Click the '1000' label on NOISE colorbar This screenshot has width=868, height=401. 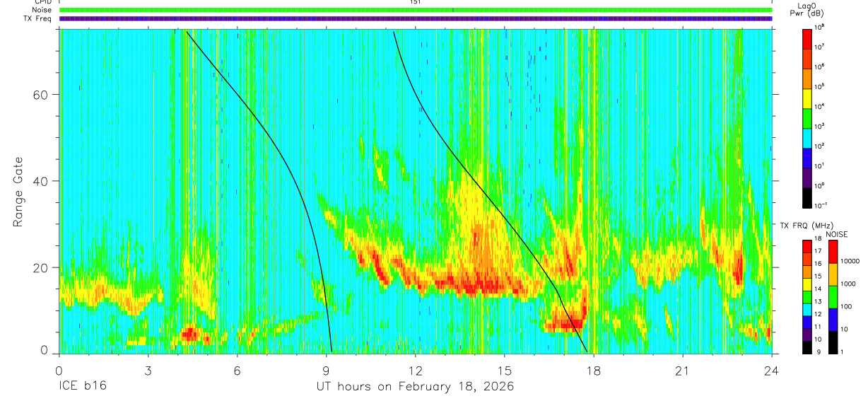point(848,284)
